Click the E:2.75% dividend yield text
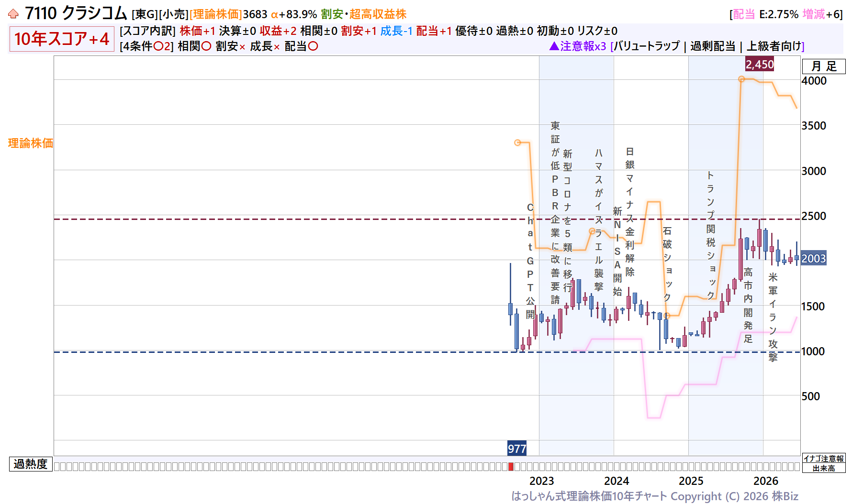 coord(779,14)
